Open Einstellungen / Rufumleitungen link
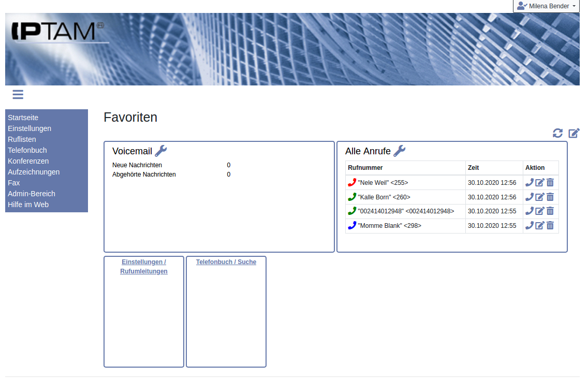 pos(144,267)
